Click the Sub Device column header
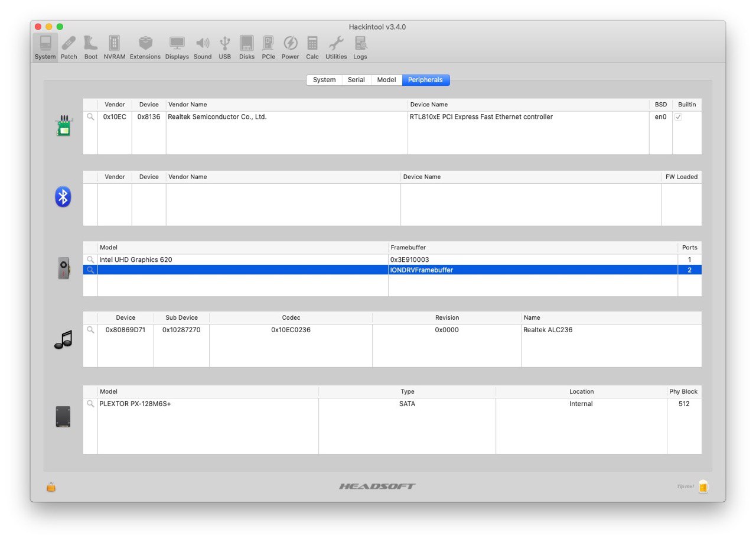 [x=181, y=318]
